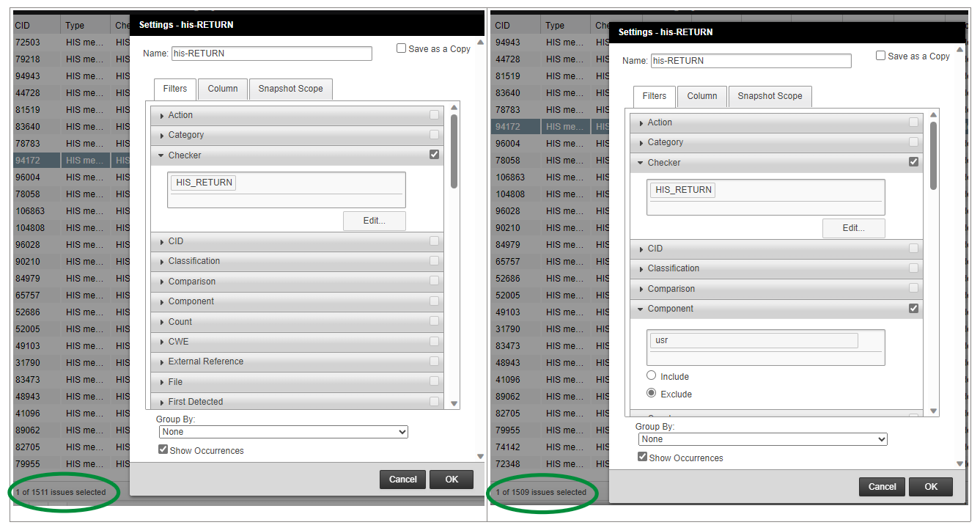This screenshot has height=525, width=980.
Task: Click Edit... under Checker in left dialog
Action: pos(375,221)
